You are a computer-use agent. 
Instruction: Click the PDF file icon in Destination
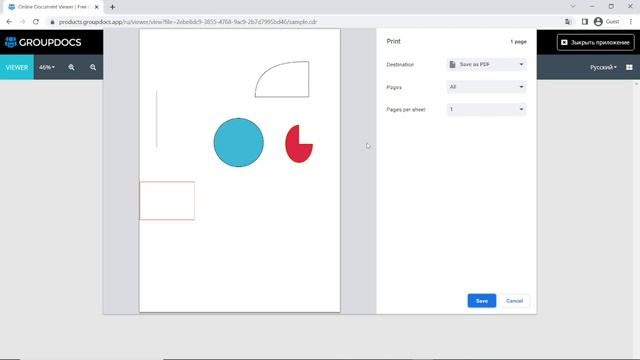tap(452, 64)
